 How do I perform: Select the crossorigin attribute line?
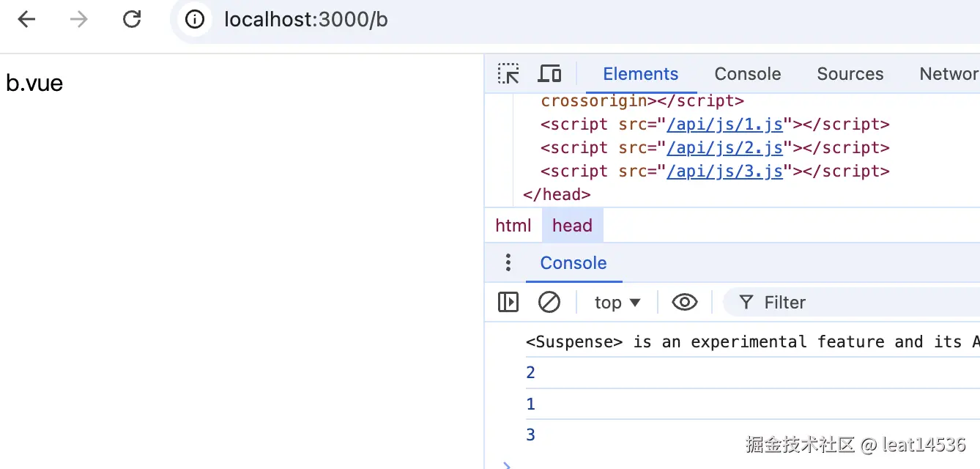click(642, 101)
